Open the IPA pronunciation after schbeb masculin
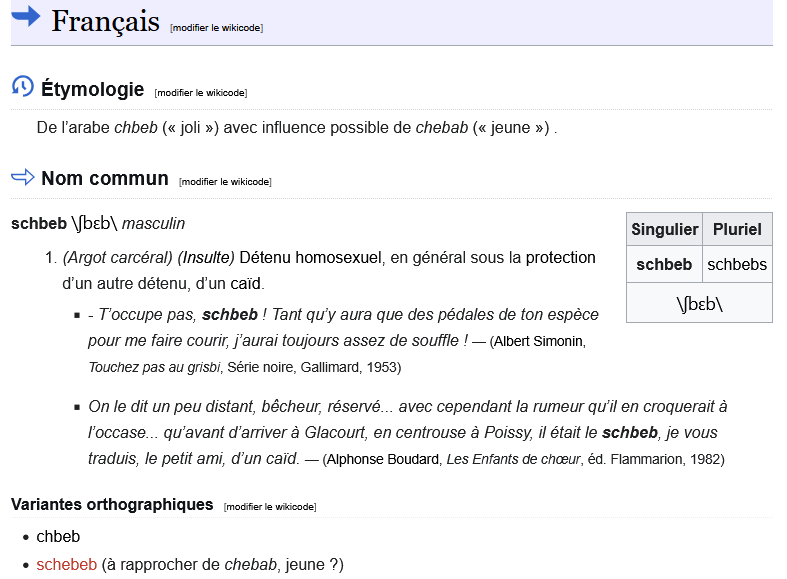 [x=94, y=223]
